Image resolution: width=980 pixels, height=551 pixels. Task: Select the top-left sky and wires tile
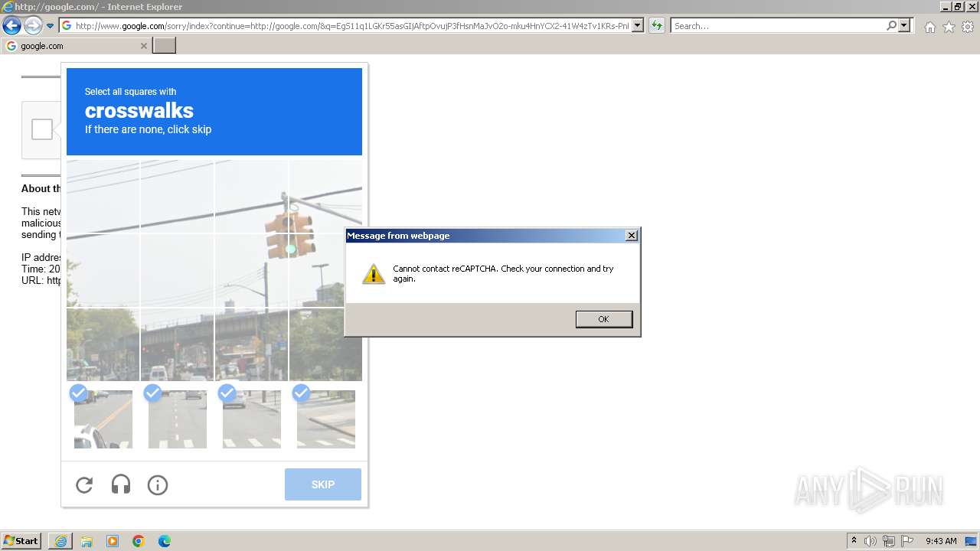coord(103,196)
